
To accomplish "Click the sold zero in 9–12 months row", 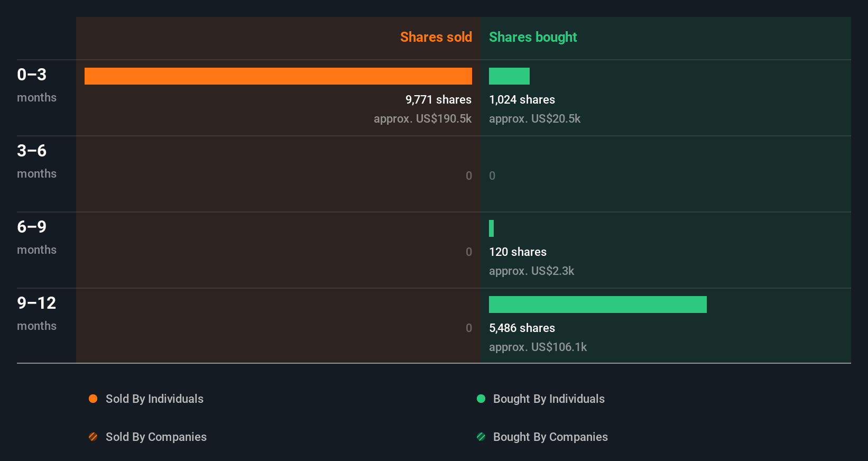I will pyautogui.click(x=469, y=328).
